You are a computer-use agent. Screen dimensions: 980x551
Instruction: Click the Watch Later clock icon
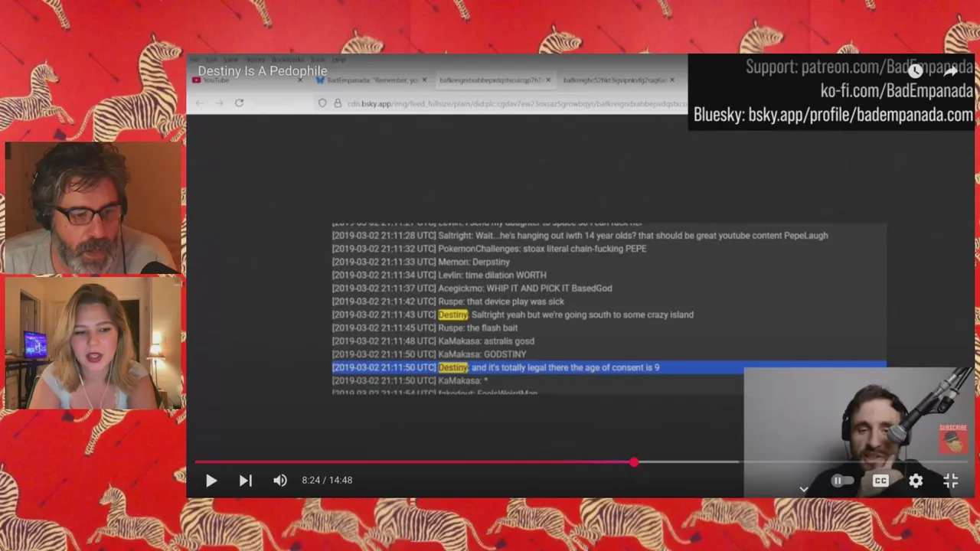click(915, 71)
